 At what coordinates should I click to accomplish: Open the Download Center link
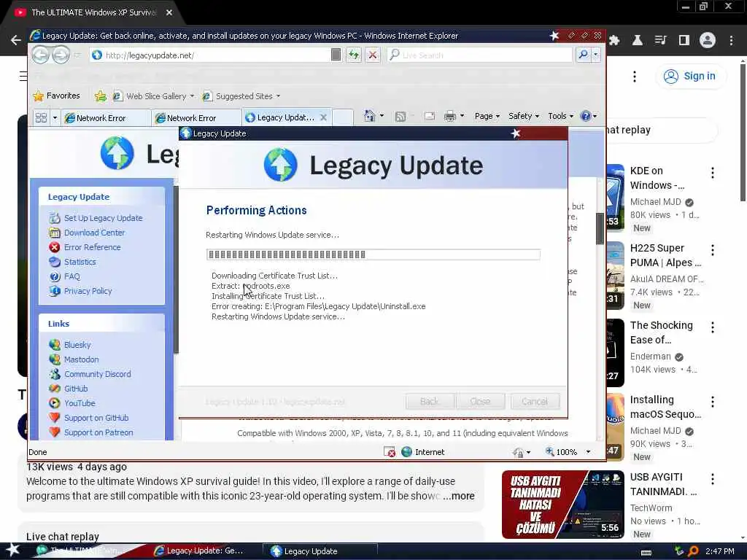[x=94, y=233]
